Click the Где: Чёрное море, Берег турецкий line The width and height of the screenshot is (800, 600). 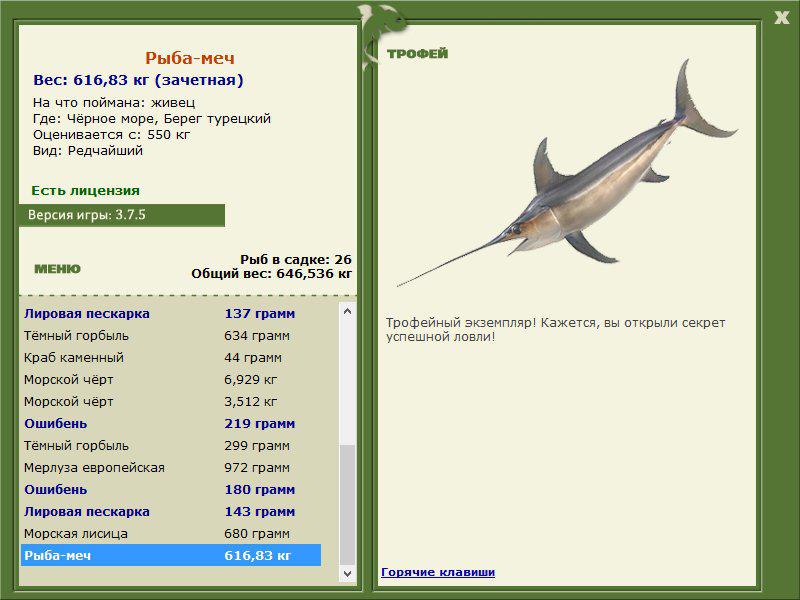click(152, 119)
